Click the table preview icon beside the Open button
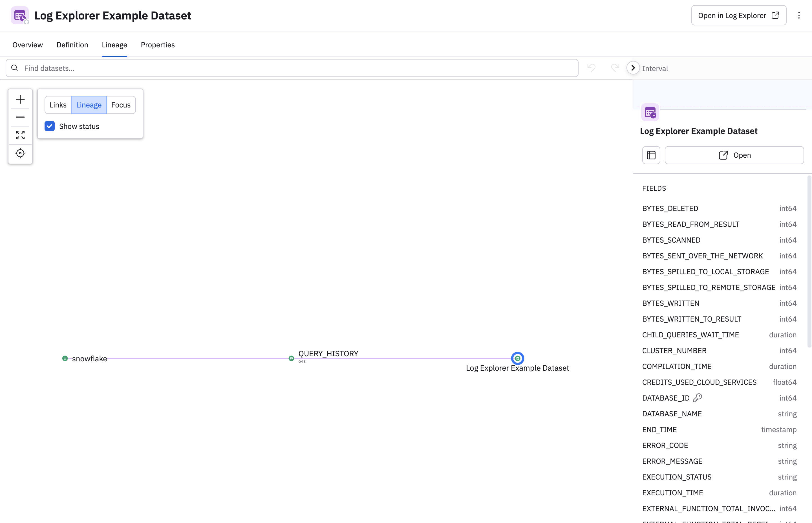The image size is (812, 523). click(x=651, y=155)
